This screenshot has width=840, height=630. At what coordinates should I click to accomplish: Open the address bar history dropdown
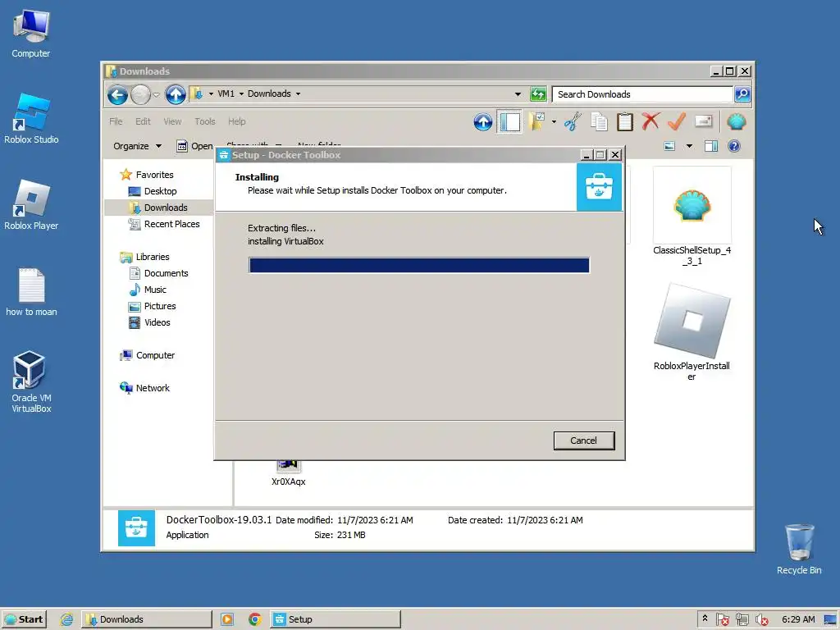point(518,94)
